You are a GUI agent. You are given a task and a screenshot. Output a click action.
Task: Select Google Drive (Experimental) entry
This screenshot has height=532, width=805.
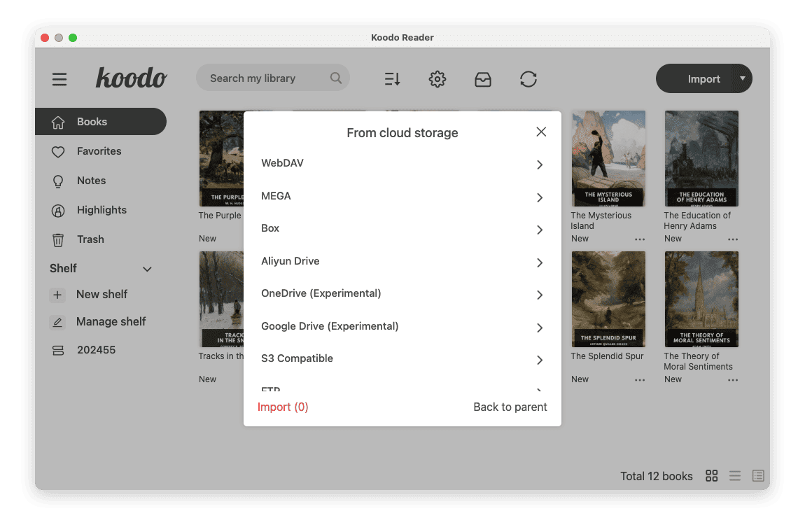(402, 327)
